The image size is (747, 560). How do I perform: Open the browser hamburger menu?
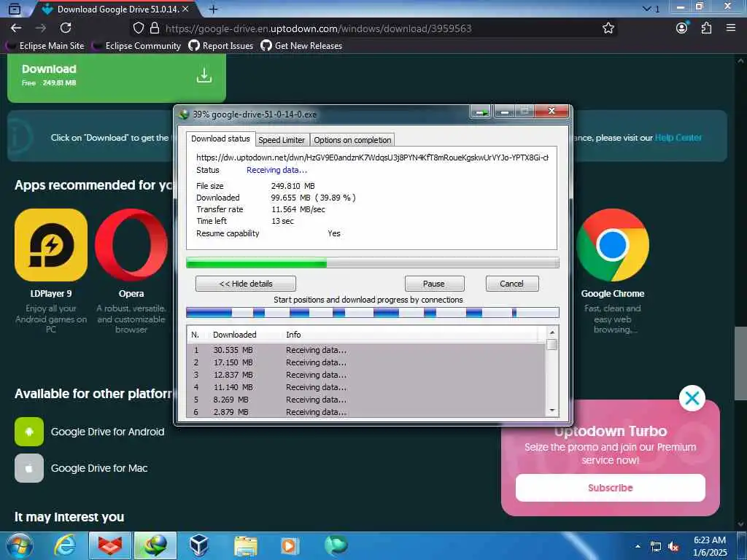click(731, 28)
